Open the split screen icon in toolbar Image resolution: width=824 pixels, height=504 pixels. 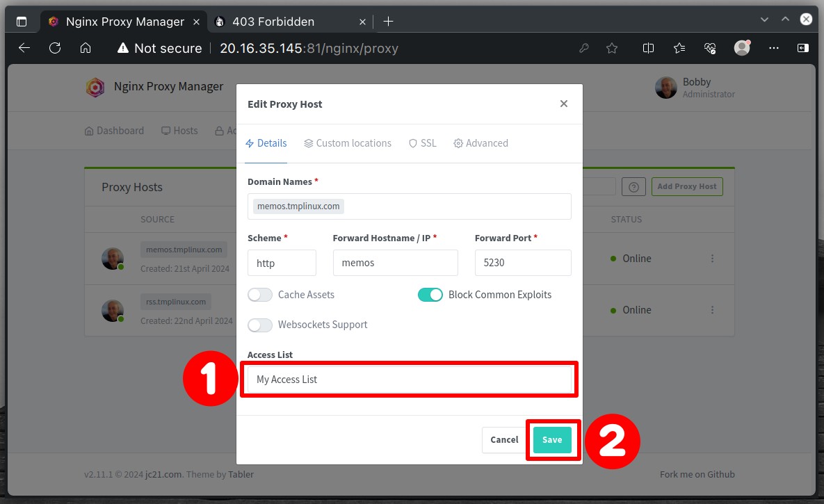648,49
